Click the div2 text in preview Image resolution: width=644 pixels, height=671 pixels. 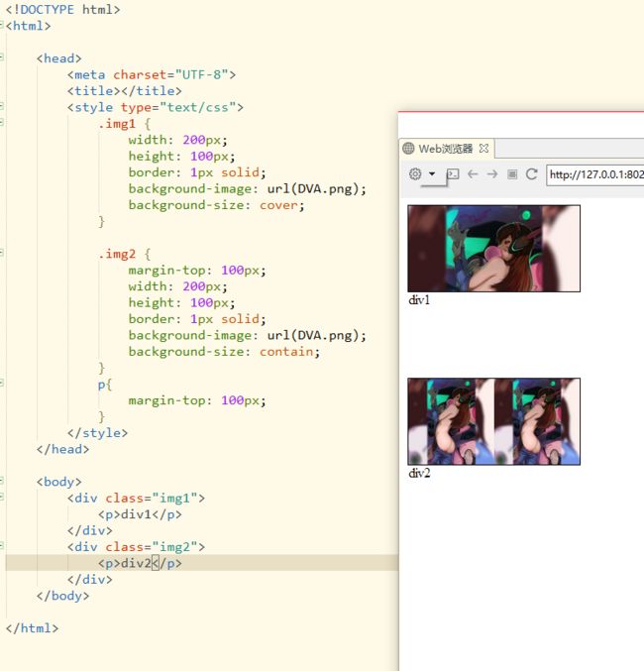tap(419, 473)
